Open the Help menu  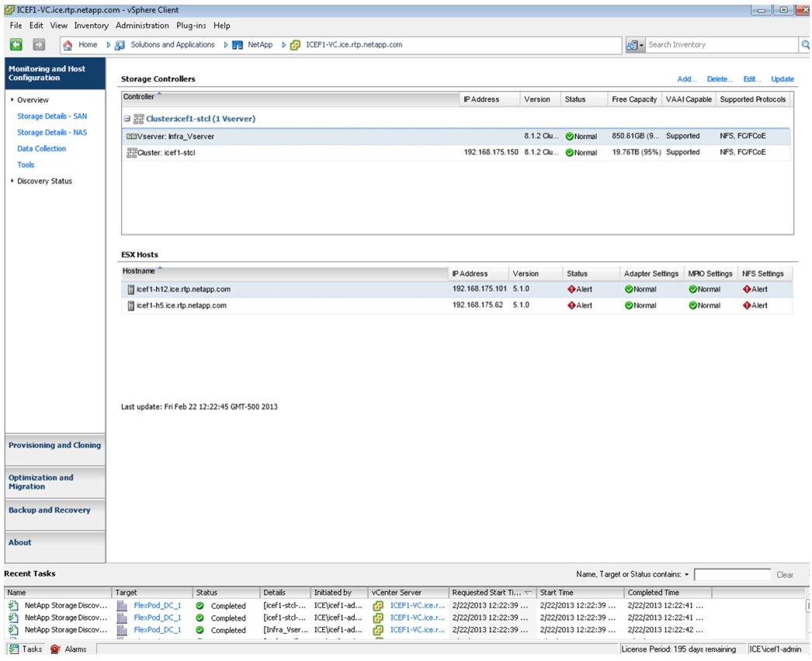222,26
